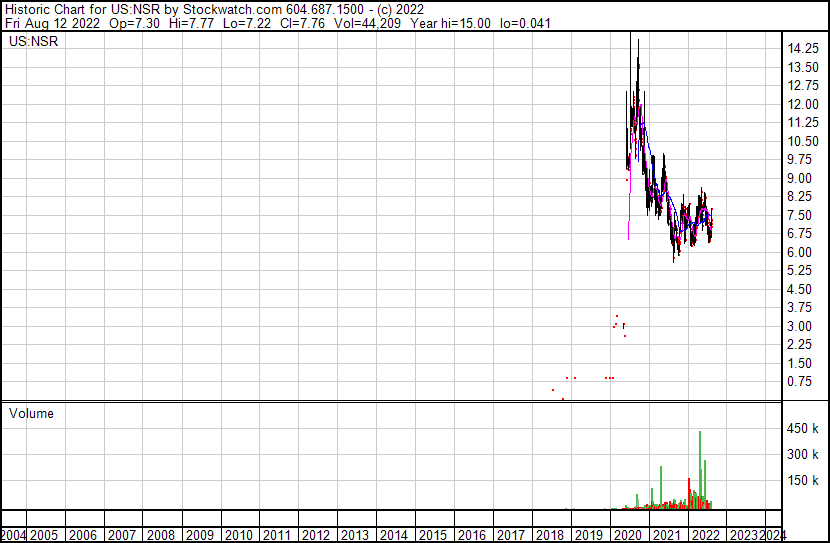Select the 2004 year on timeline

[14, 535]
